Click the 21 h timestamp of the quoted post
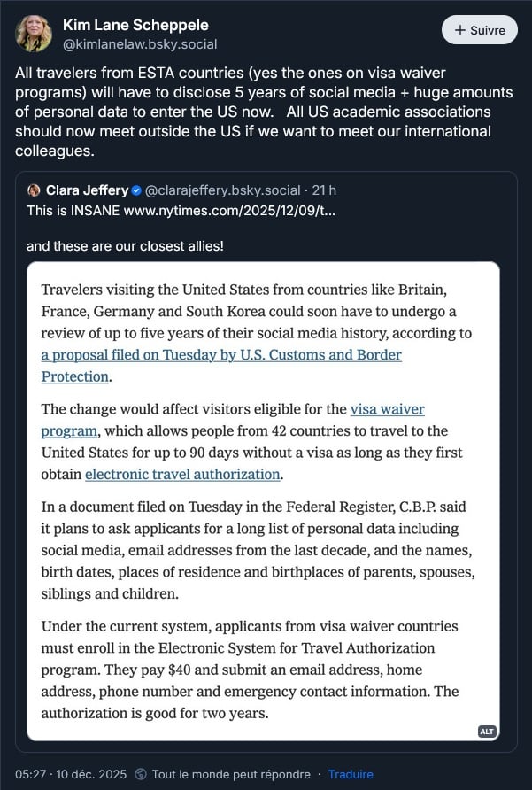This screenshot has height=790, width=532. 324,190
